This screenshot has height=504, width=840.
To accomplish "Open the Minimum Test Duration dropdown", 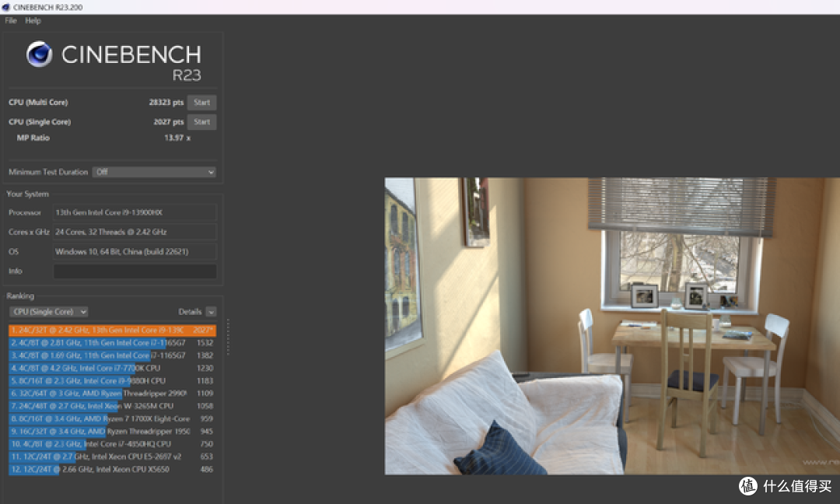I will 154,172.
